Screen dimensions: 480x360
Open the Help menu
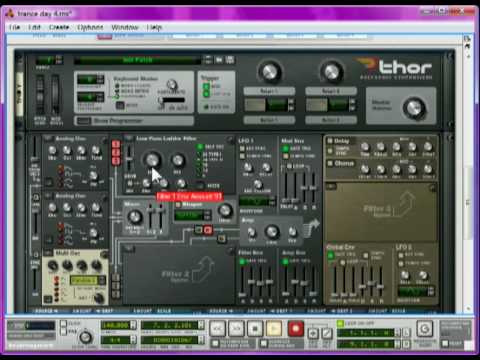154,27
